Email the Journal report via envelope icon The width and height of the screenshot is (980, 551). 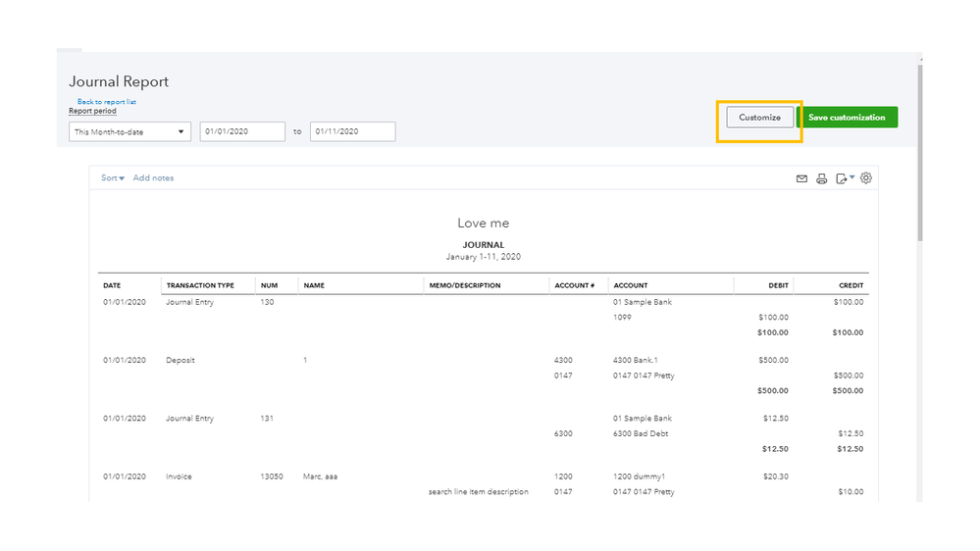click(x=801, y=178)
